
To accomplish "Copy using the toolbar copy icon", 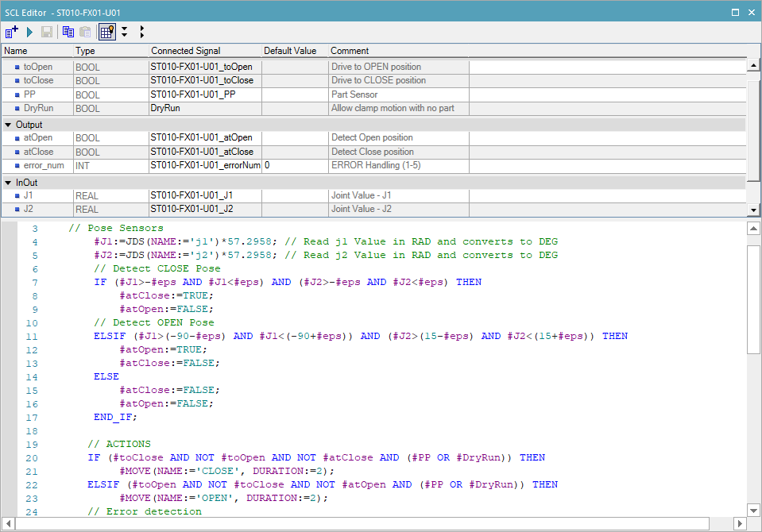I will coord(68,32).
